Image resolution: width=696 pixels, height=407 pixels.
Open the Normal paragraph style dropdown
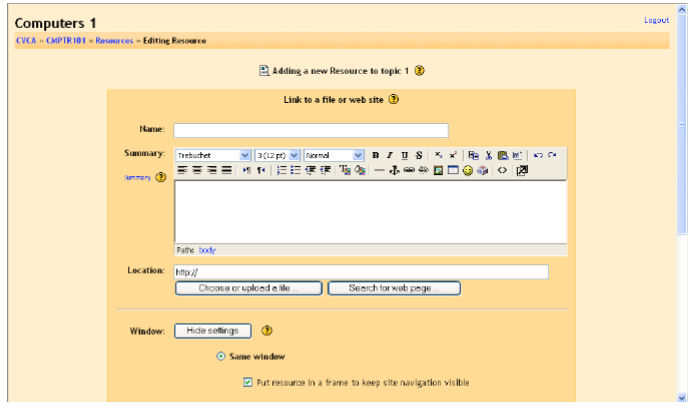coord(334,155)
